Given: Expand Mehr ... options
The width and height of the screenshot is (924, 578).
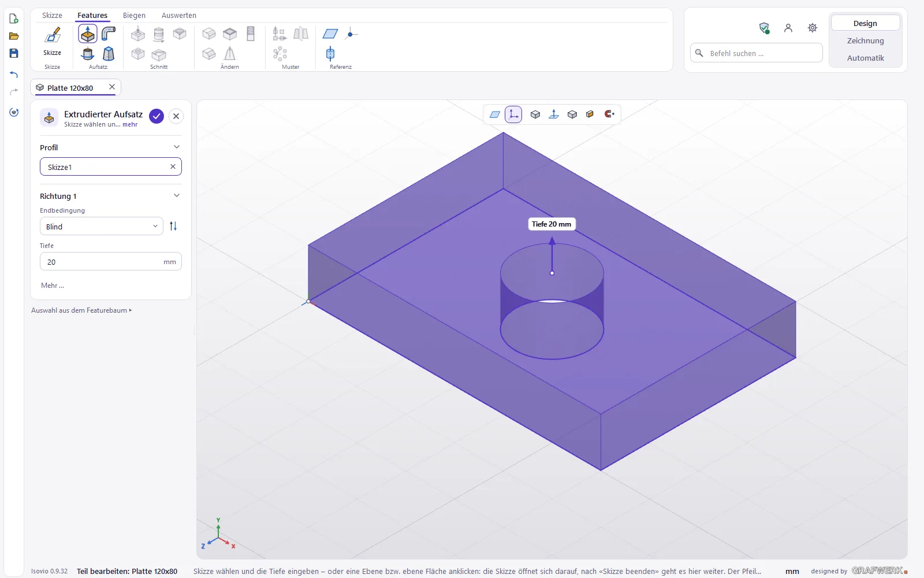Looking at the screenshot, I should click(x=53, y=286).
